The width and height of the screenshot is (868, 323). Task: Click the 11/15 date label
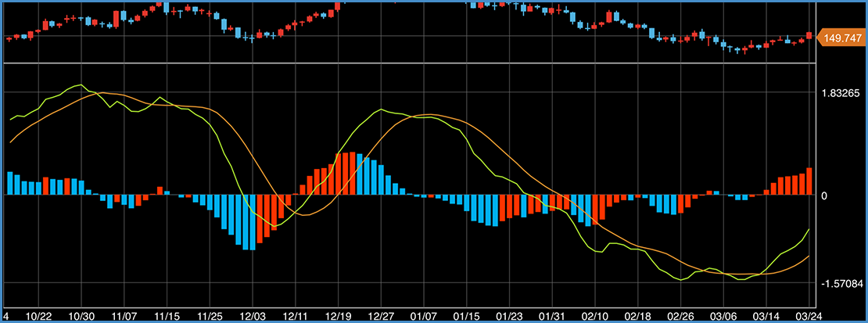(x=166, y=316)
